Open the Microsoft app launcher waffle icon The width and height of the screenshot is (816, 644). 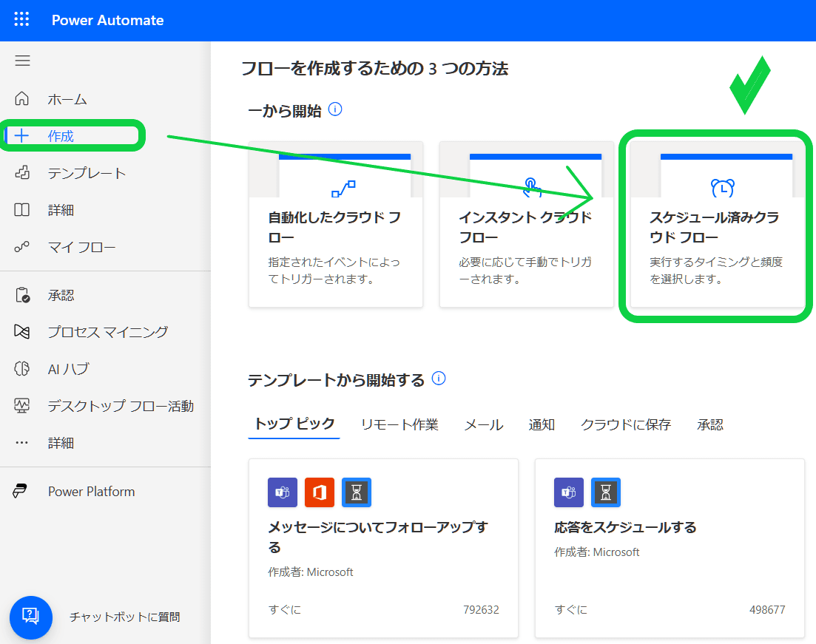tap(21, 20)
